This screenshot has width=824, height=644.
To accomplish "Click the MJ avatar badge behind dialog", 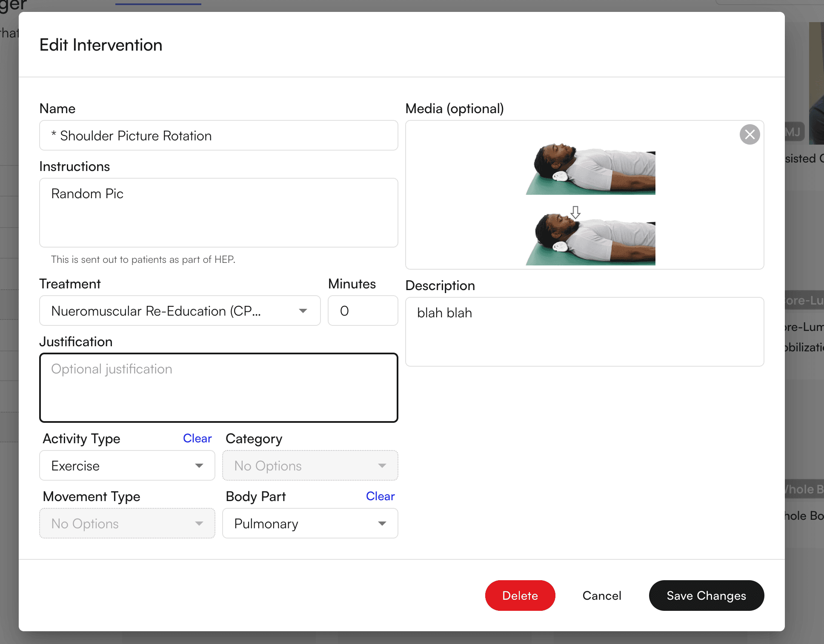I will pos(793,132).
